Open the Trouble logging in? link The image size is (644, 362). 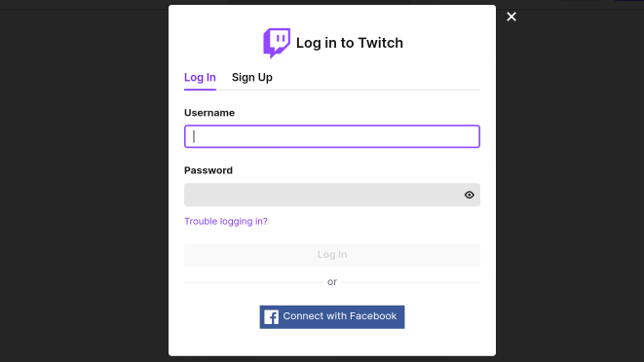(x=226, y=221)
